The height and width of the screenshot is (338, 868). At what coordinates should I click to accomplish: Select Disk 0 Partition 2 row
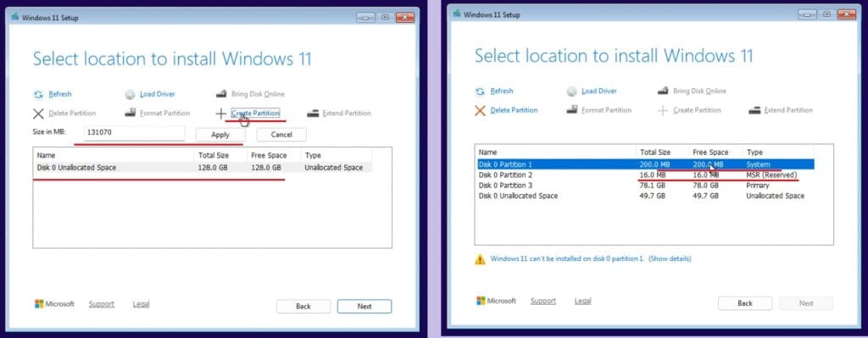[x=645, y=175]
